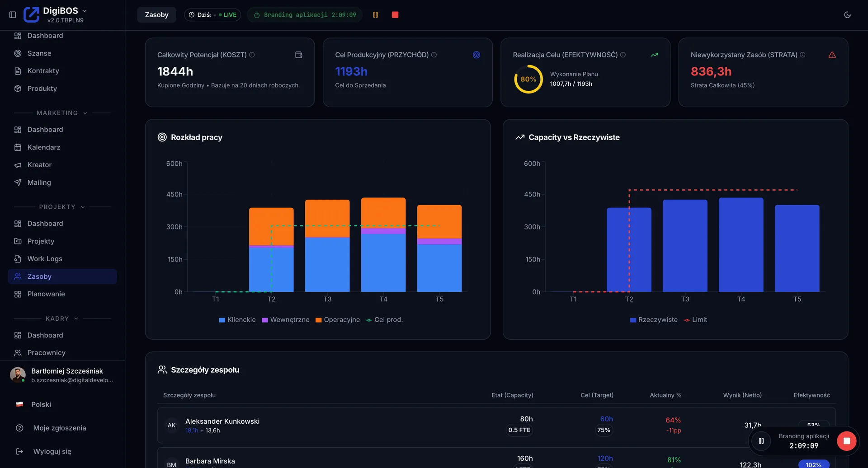The height and width of the screenshot is (468, 868).
Task: Toggle Klienckie legend in Rozkład pracy
Action: (237, 320)
